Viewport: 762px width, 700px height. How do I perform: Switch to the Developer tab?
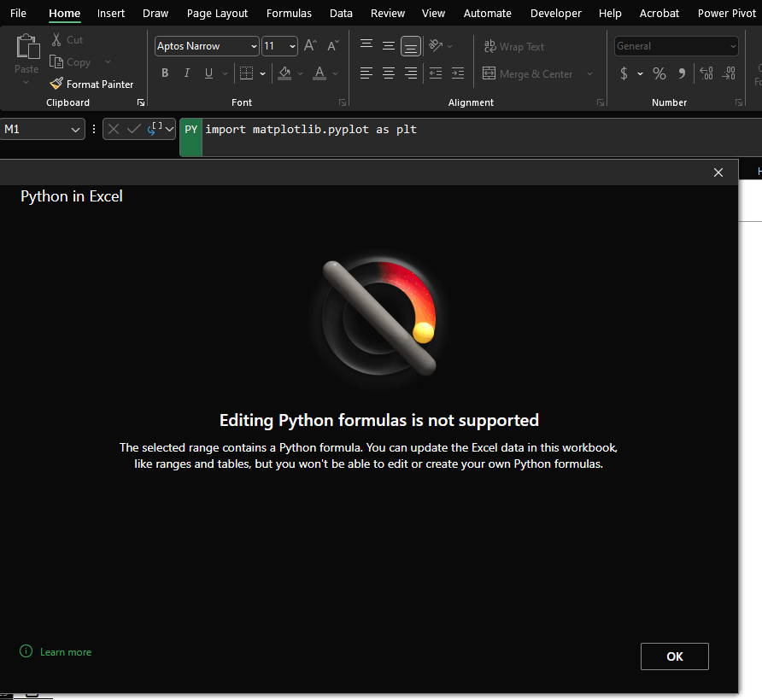tap(556, 13)
